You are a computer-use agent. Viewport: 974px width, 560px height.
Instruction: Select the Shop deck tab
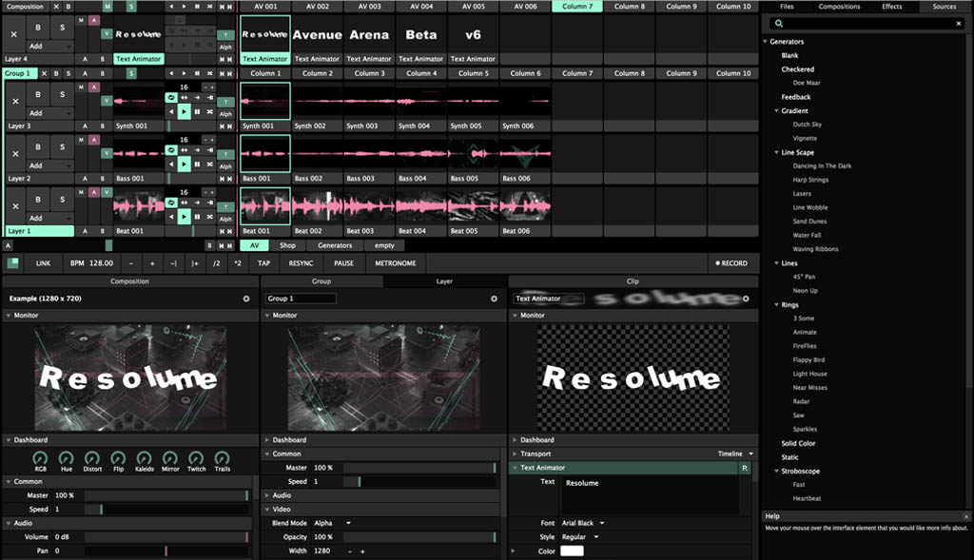[287, 246]
